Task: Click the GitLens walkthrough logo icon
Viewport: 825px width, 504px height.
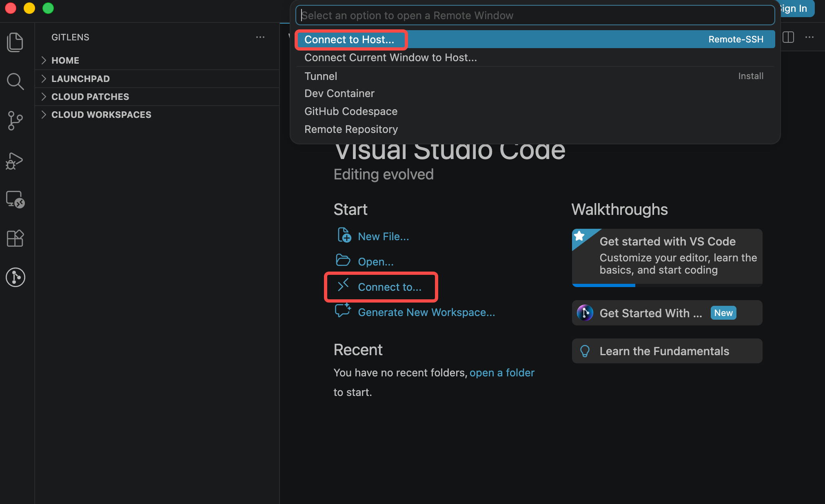Action: pos(585,313)
